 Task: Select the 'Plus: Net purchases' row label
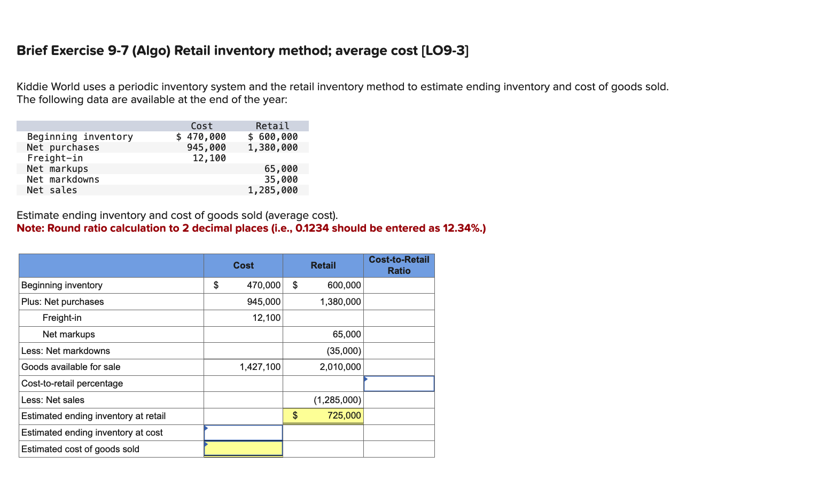click(63, 302)
